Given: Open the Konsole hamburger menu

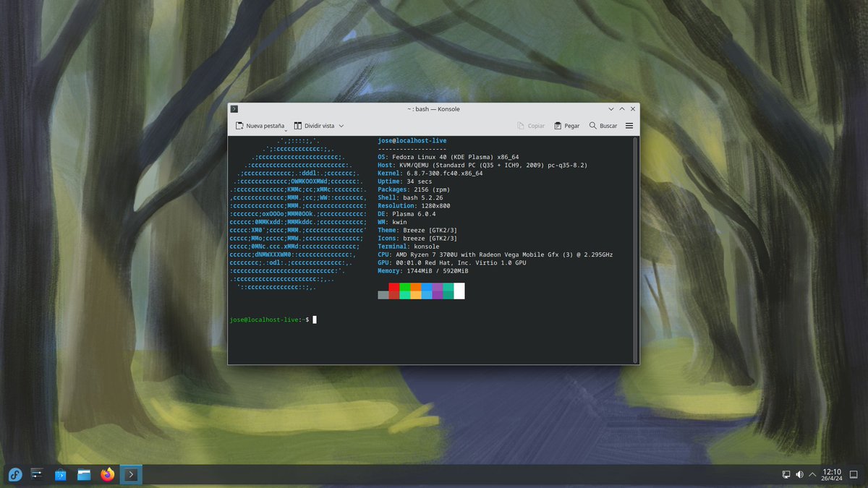Looking at the screenshot, I should 629,125.
